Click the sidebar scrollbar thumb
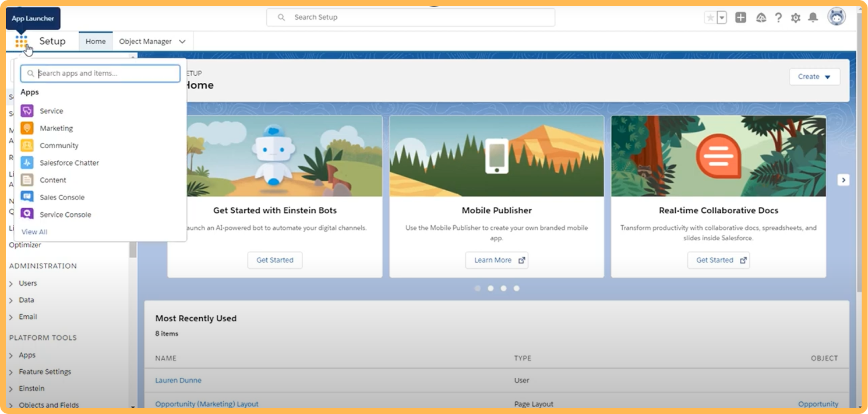 point(133,248)
